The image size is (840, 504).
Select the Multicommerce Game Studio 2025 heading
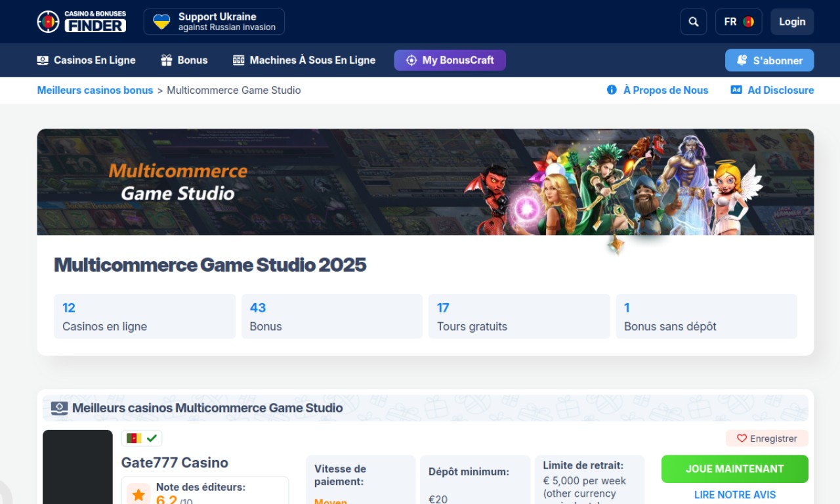[210, 265]
